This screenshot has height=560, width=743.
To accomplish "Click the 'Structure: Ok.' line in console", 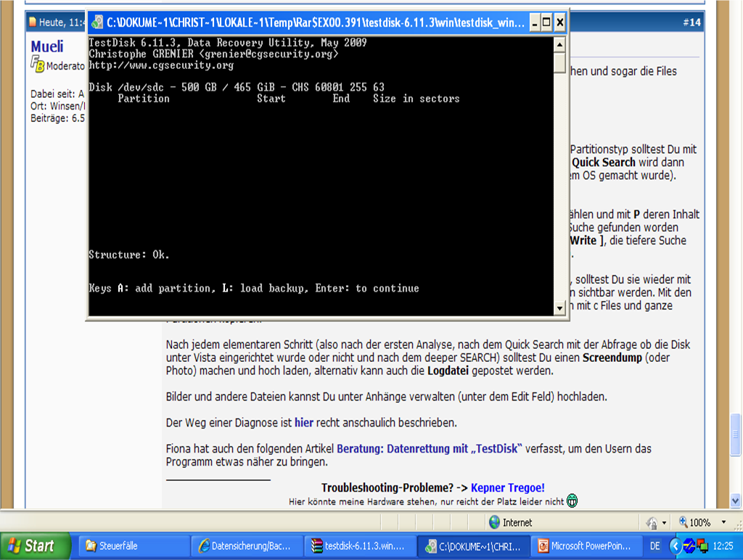I will [x=129, y=255].
